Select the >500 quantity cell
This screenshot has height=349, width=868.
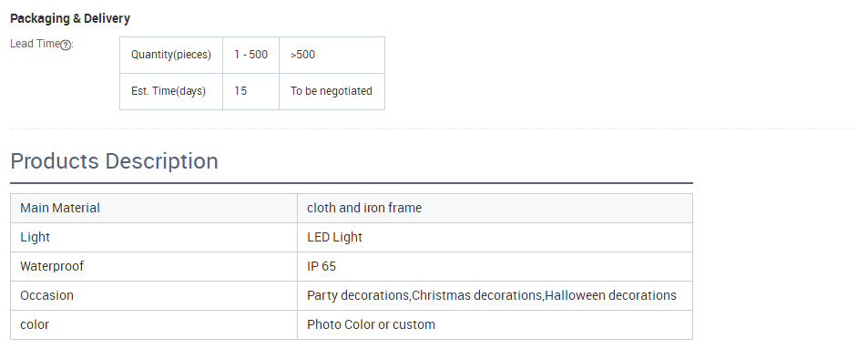(332, 55)
